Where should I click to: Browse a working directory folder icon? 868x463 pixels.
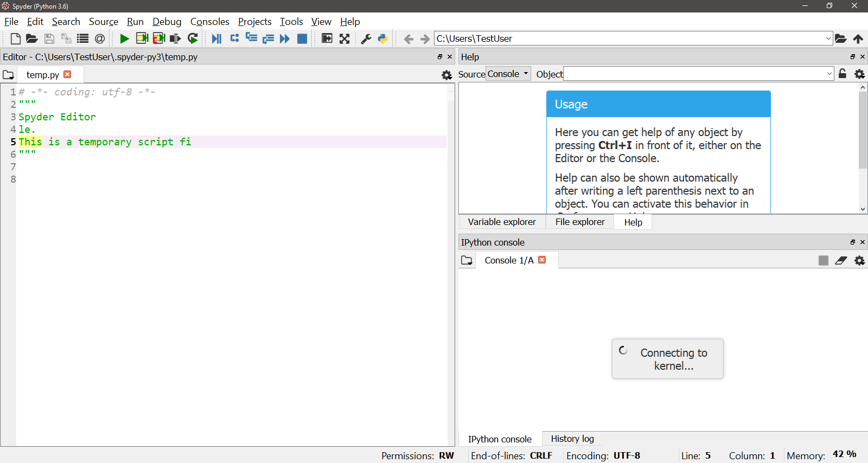point(840,38)
